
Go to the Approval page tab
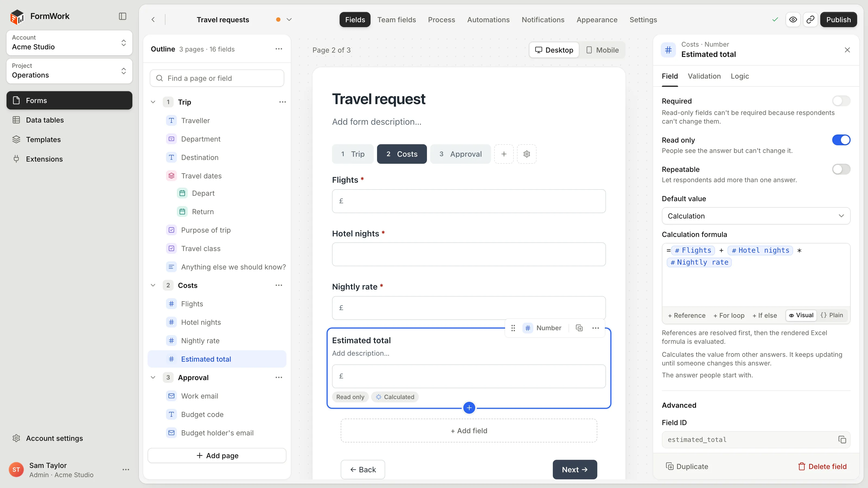tap(460, 154)
